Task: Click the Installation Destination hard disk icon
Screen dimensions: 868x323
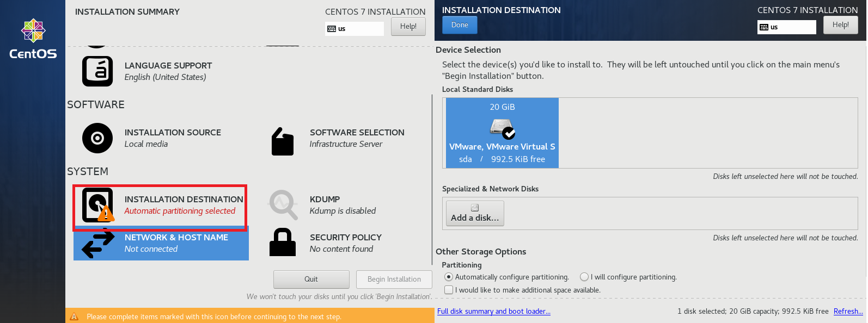Action: (x=98, y=205)
